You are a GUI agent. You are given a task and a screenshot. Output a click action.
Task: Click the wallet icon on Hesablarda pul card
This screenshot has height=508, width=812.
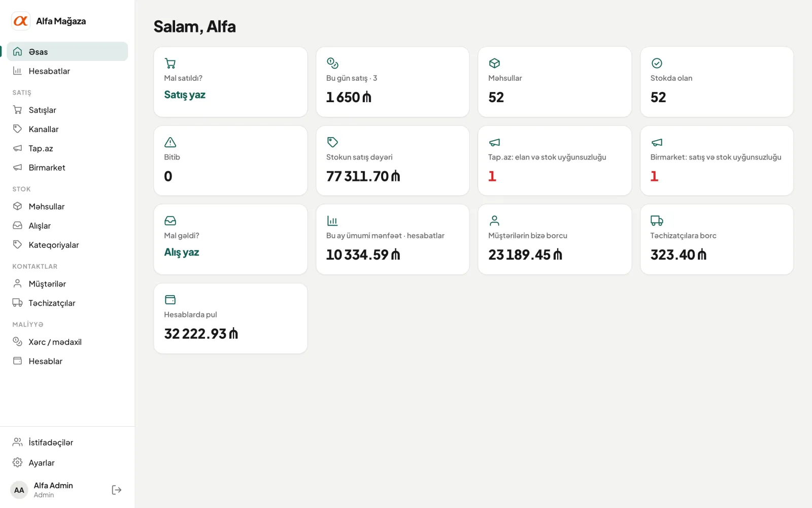(x=170, y=300)
